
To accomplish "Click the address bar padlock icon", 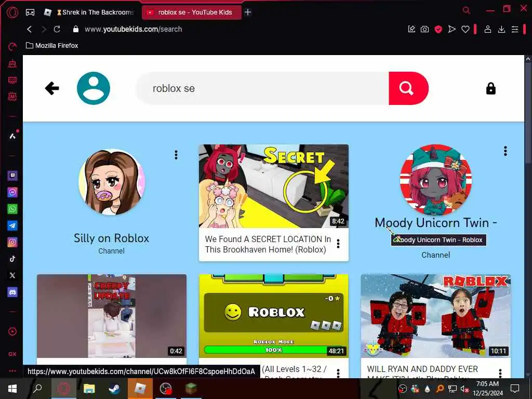I will pos(76,29).
